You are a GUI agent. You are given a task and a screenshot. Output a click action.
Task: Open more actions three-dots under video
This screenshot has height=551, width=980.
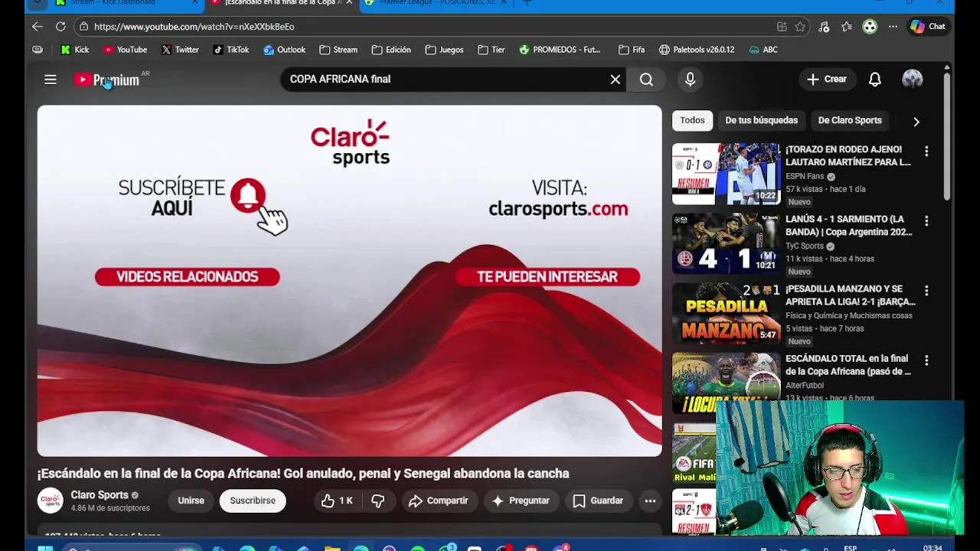(x=650, y=500)
